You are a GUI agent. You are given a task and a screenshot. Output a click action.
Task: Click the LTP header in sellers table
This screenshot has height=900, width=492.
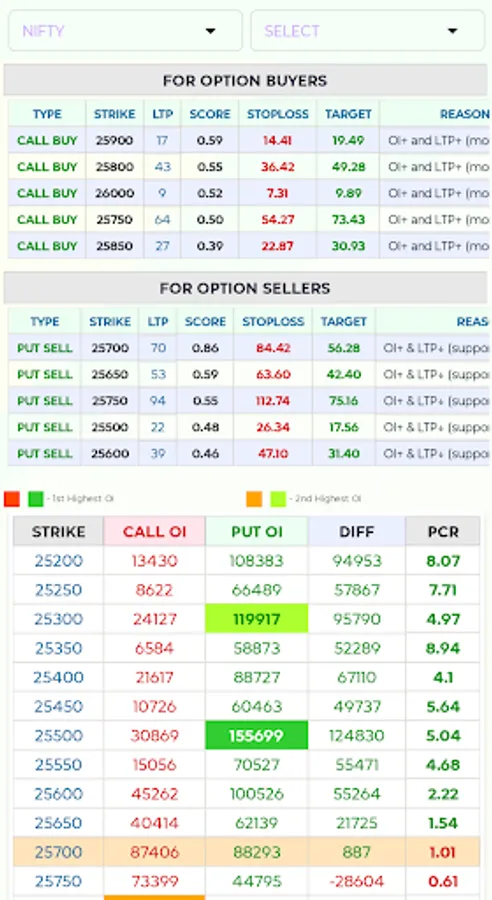[x=158, y=321]
